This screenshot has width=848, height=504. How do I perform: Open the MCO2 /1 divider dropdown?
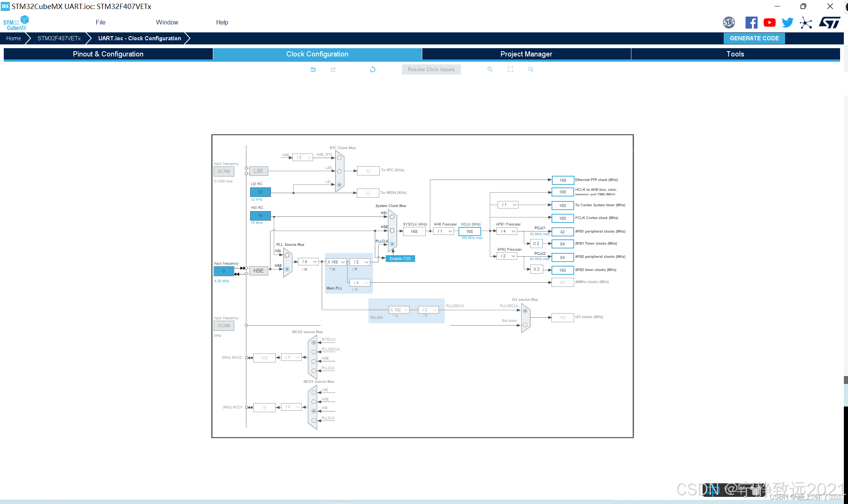292,357
